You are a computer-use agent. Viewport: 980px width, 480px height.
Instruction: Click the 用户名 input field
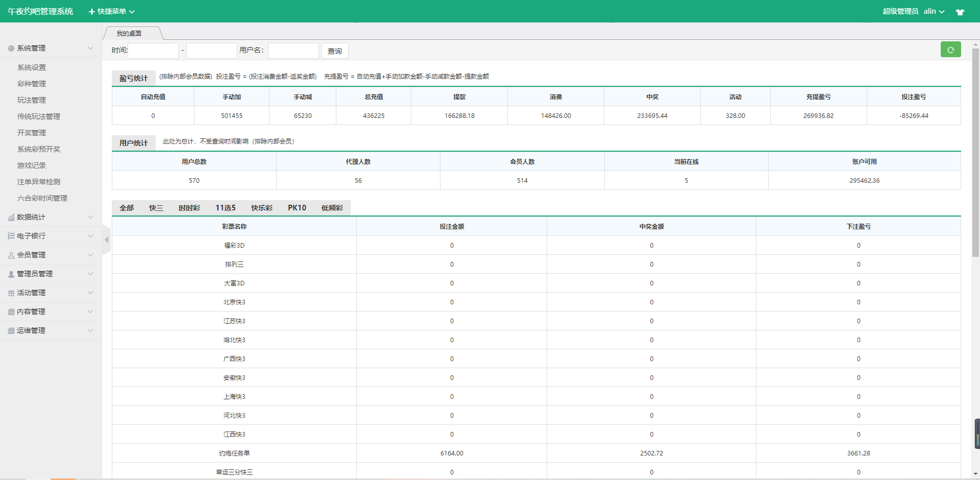(293, 51)
